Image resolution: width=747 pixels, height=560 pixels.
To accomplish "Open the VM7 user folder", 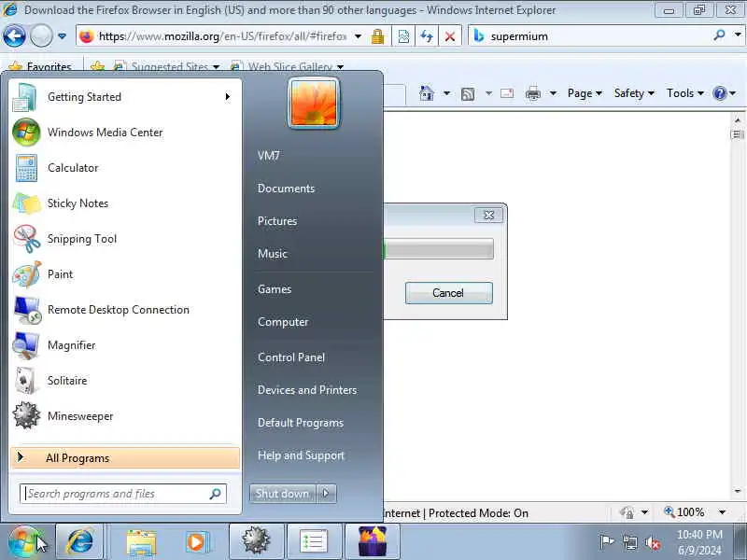I will (x=268, y=156).
